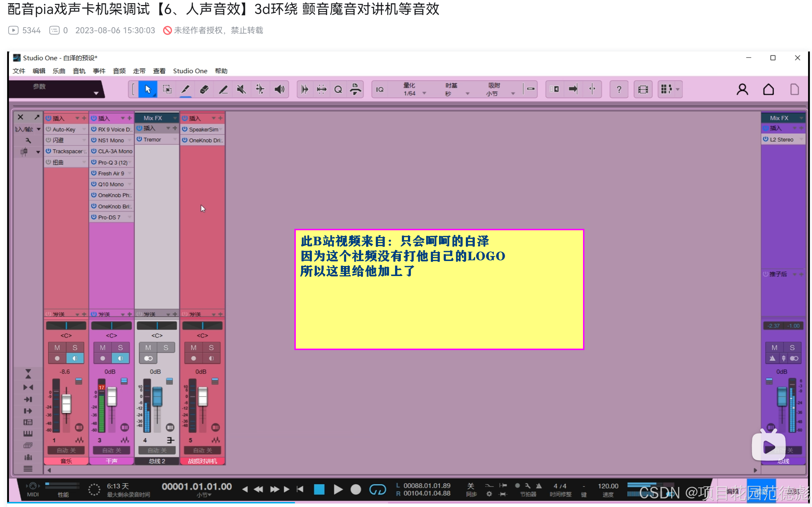Viewport: 812px width, 507px height.
Task: Click the question mark help icon
Action: click(619, 89)
